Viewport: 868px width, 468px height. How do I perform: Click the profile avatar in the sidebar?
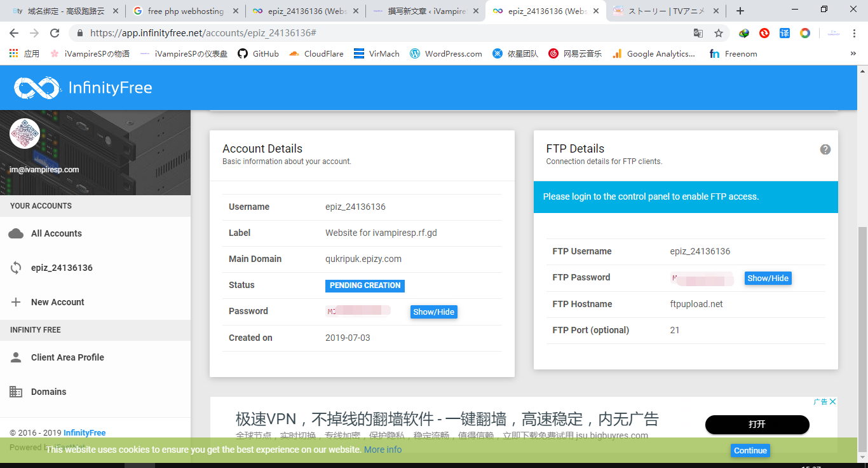click(x=25, y=134)
